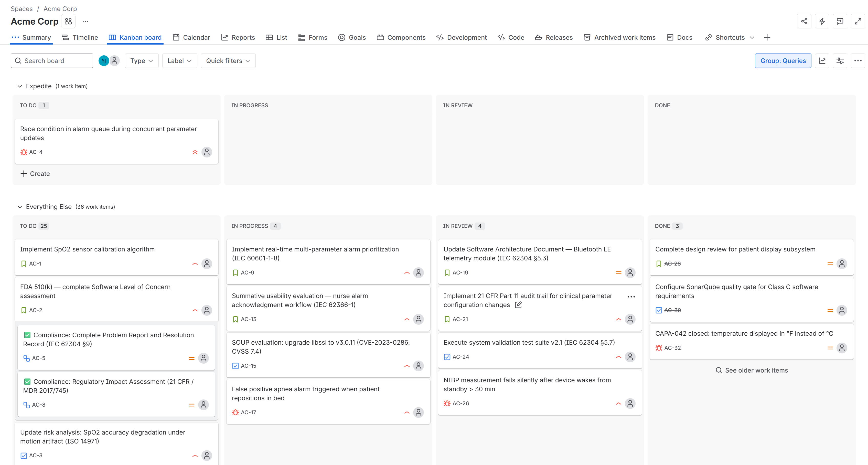Switch to the Timeline tab
This screenshot has height=465, width=868.
pos(80,37)
